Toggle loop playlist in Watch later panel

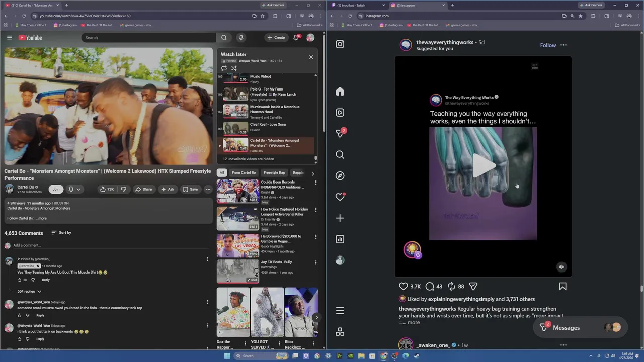224,68
